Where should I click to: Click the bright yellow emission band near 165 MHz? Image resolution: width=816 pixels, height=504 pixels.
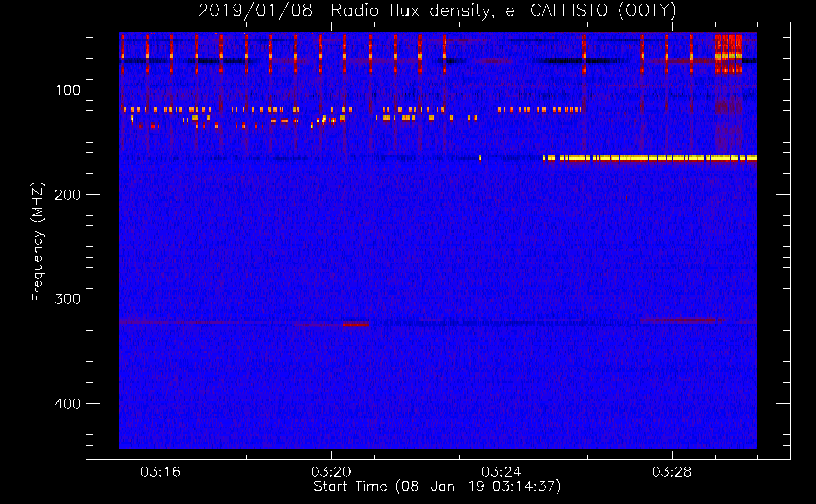650,158
